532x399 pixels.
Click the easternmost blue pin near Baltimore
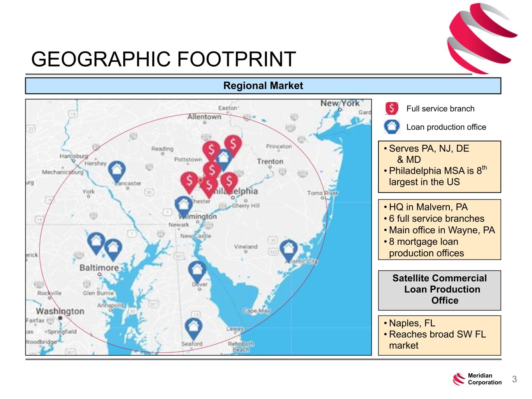[x=113, y=250]
